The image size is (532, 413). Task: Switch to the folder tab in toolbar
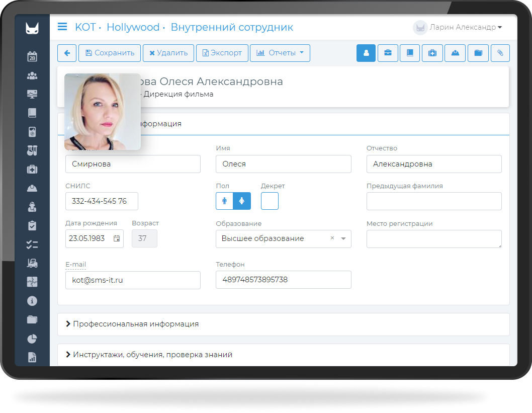[478, 53]
